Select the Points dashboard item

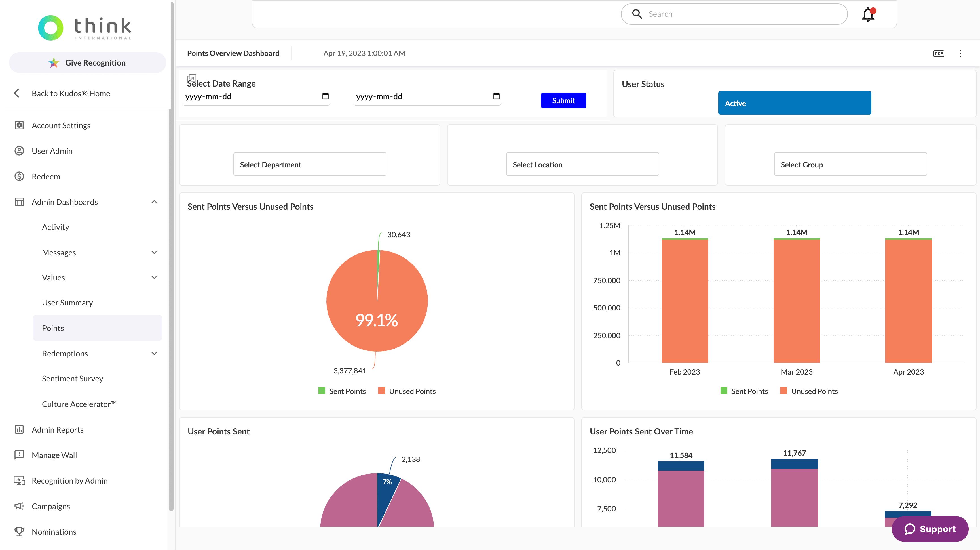click(x=97, y=328)
